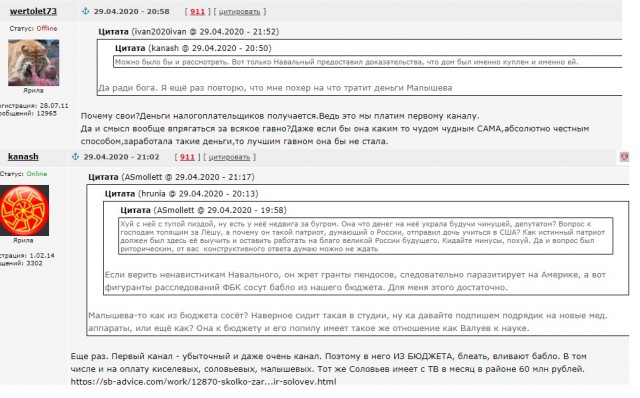Click the 911 report link in wertolet73's post
The height and width of the screenshot is (398, 640).
click(x=197, y=11)
